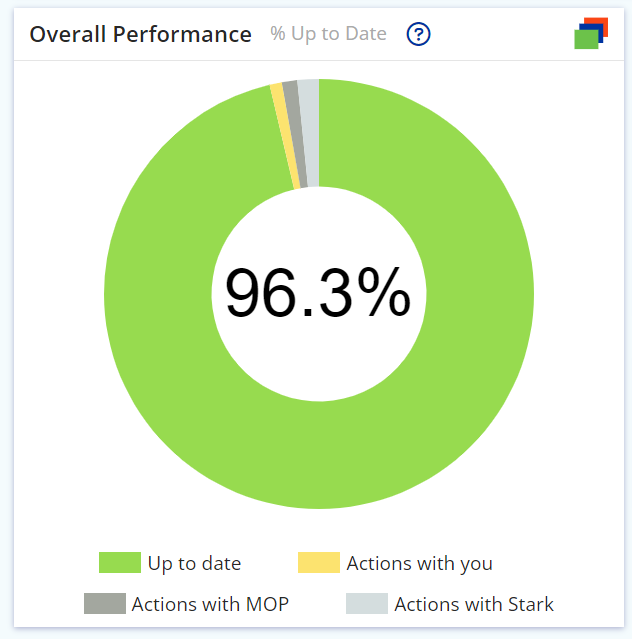Click the yellow Actions with you swatch

[318, 563]
